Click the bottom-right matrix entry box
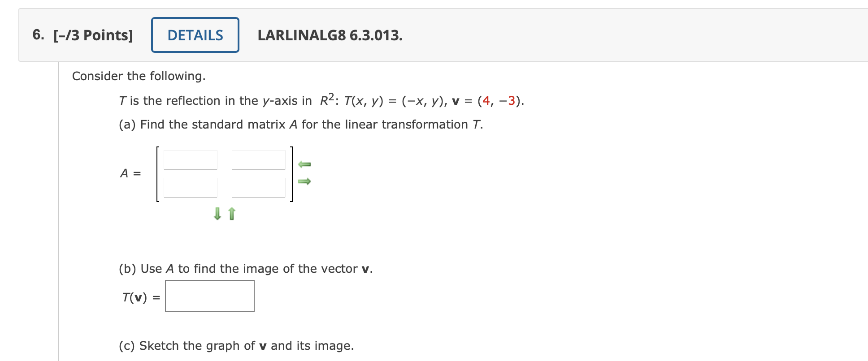This screenshot has width=868, height=361. click(258, 187)
